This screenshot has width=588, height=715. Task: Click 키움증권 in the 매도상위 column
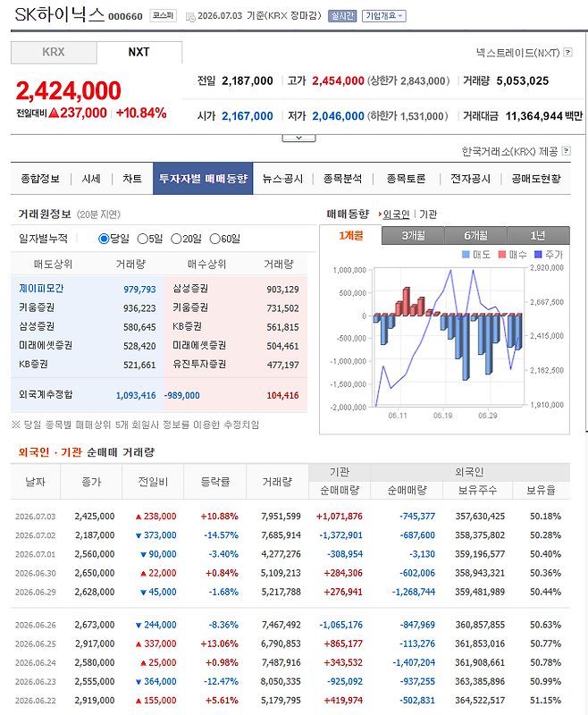click(x=37, y=307)
